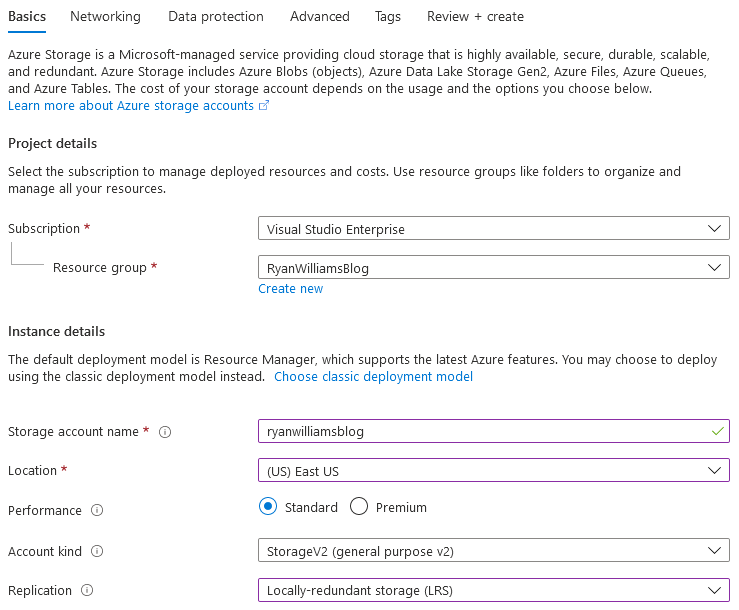Expand the Subscription dropdown
The width and height of the screenshot is (739, 610).
(493, 229)
